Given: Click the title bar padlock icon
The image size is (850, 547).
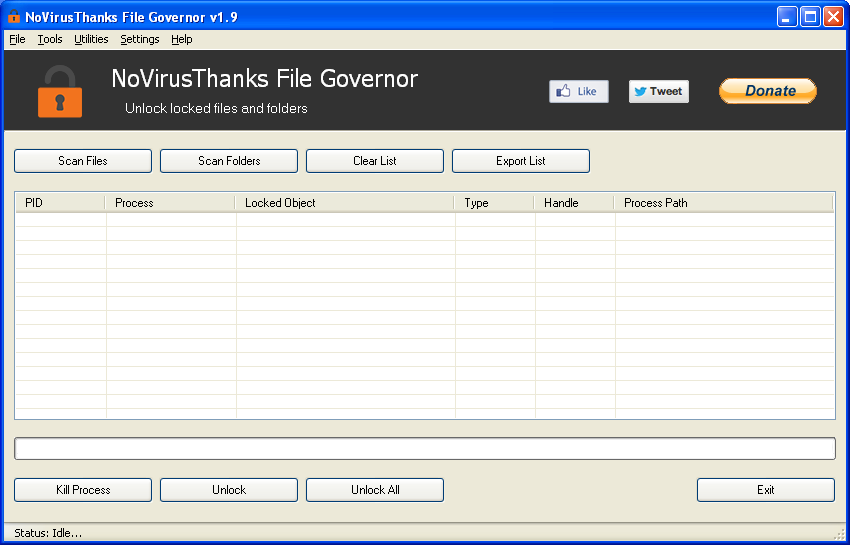Looking at the screenshot, I should [x=14, y=17].
